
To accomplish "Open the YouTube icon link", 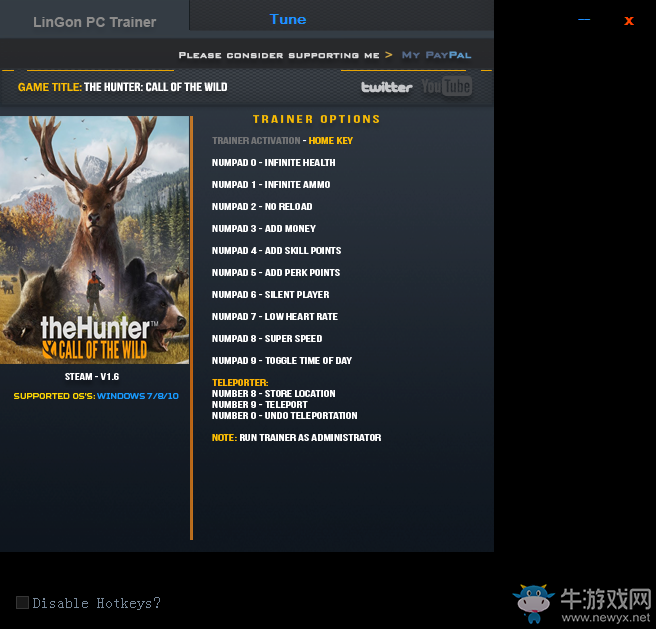I will tap(446, 87).
